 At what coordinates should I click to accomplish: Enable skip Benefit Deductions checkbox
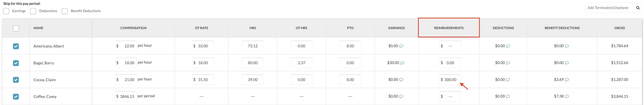click(x=65, y=11)
